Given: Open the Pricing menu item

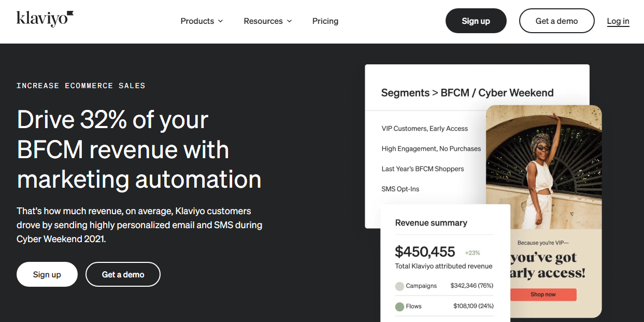Looking at the screenshot, I should (325, 21).
